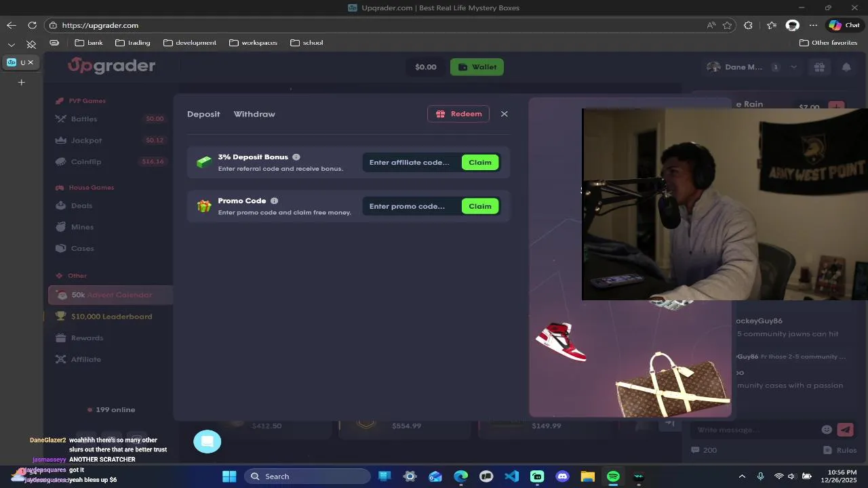Click the $0.00 balance display

426,67
